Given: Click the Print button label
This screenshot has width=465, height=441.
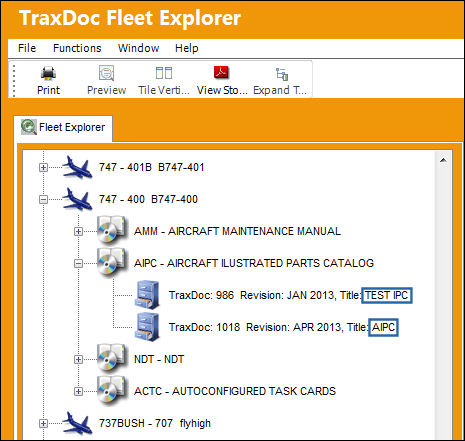Looking at the screenshot, I should point(48,90).
